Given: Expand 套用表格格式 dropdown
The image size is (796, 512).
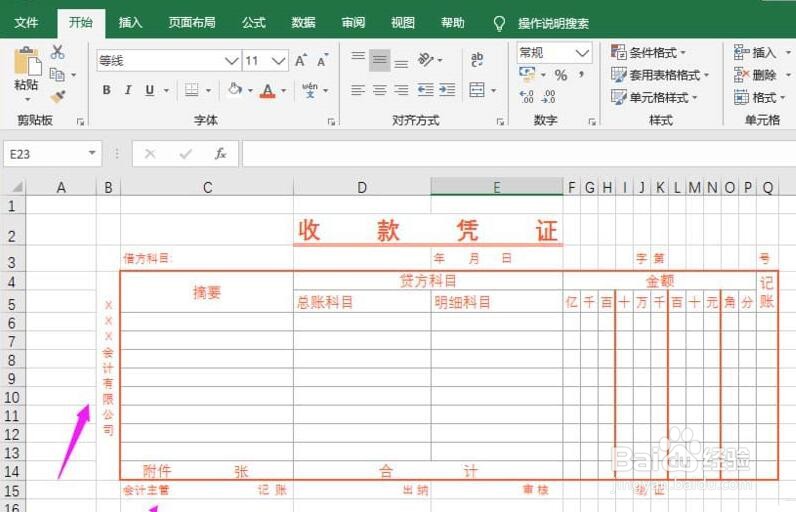Looking at the screenshot, I should pyautogui.click(x=707, y=75).
